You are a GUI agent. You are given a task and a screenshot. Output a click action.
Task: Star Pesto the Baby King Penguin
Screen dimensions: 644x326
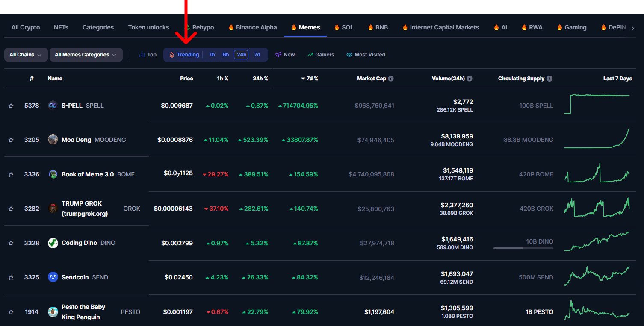[11, 312]
